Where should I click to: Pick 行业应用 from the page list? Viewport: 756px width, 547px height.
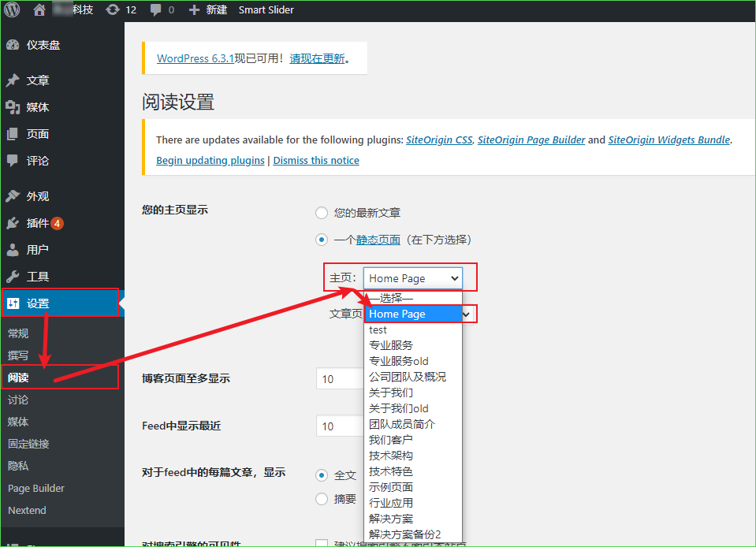pos(413,503)
